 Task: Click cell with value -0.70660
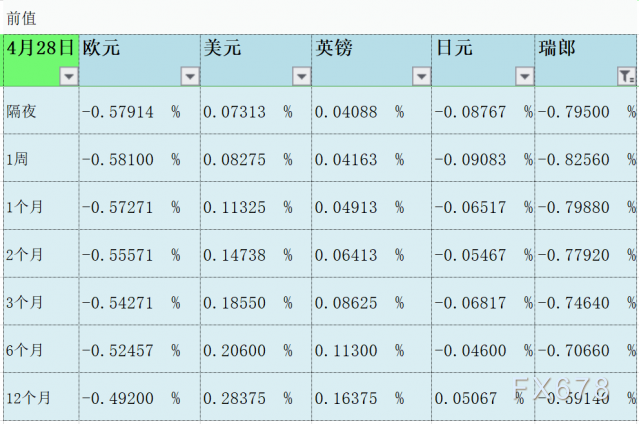click(586, 349)
